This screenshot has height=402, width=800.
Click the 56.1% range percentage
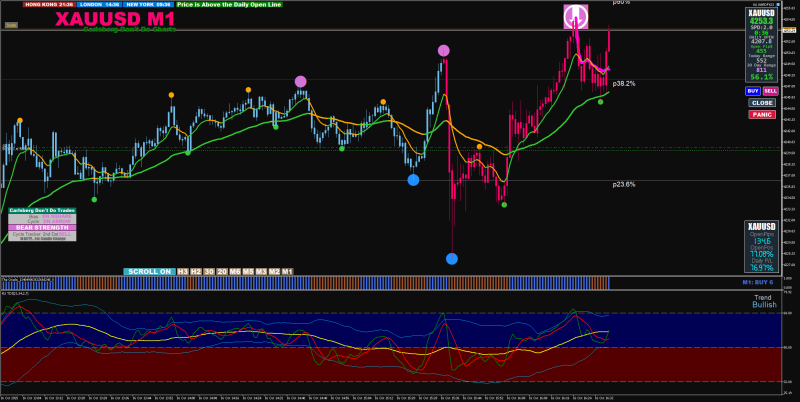(x=761, y=77)
